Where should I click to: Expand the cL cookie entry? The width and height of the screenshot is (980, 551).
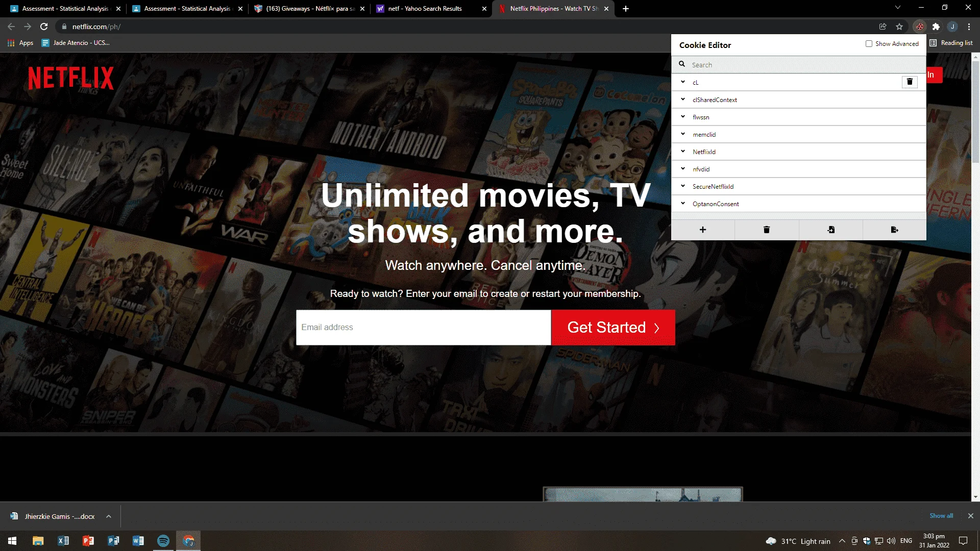coord(683,82)
